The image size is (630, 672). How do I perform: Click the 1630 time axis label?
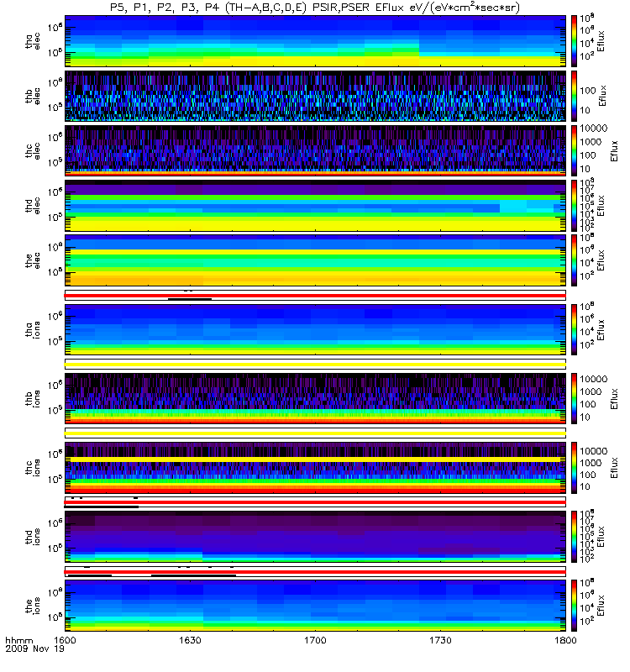pos(190,640)
